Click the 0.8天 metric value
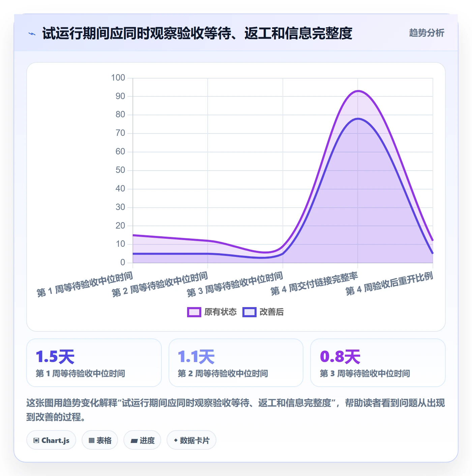This screenshot has height=476, width=472. pyautogui.click(x=340, y=357)
